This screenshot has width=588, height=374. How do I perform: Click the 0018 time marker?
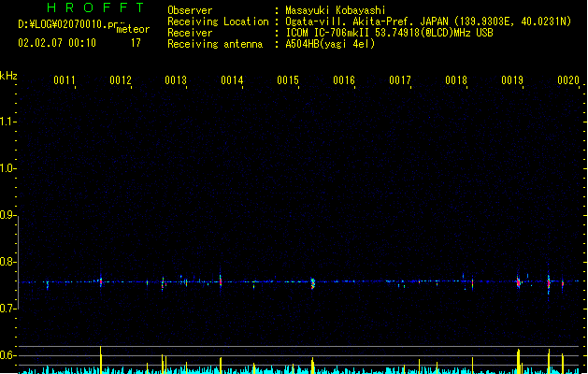(456, 80)
